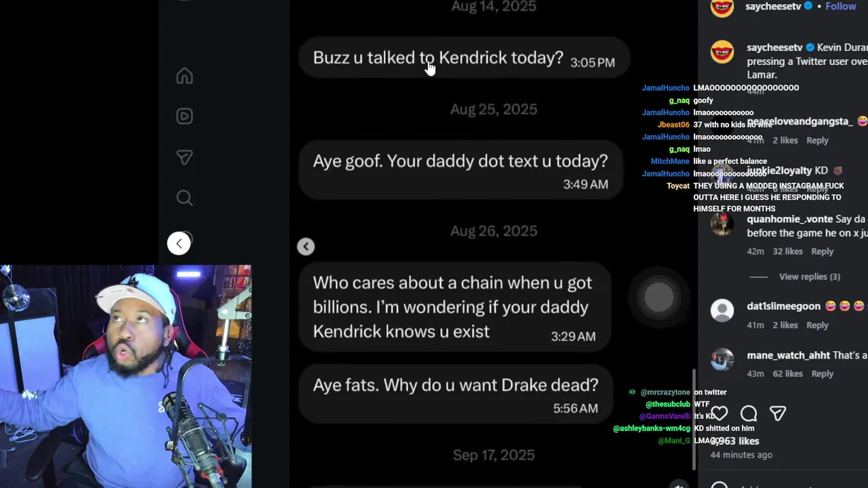Click the Sep 17, 2025 date label

(494, 455)
